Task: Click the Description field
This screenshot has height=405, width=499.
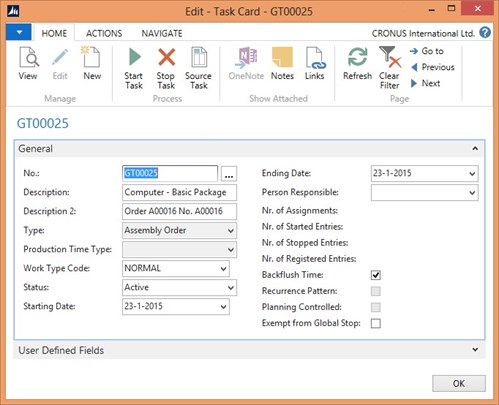Action: coord(179,192)
